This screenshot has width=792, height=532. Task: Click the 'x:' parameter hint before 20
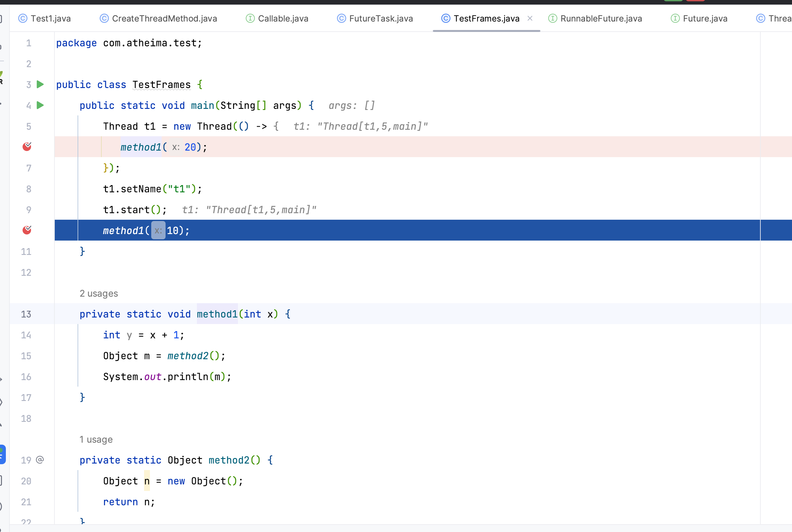point(176,147)
